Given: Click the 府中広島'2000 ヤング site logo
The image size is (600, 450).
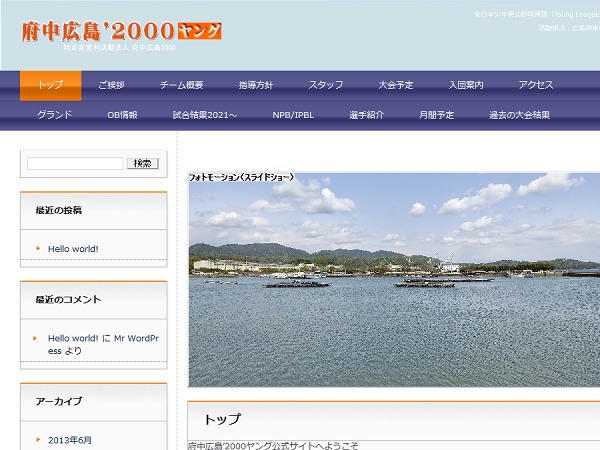Looking at the screenshot, I should point(121,31).
